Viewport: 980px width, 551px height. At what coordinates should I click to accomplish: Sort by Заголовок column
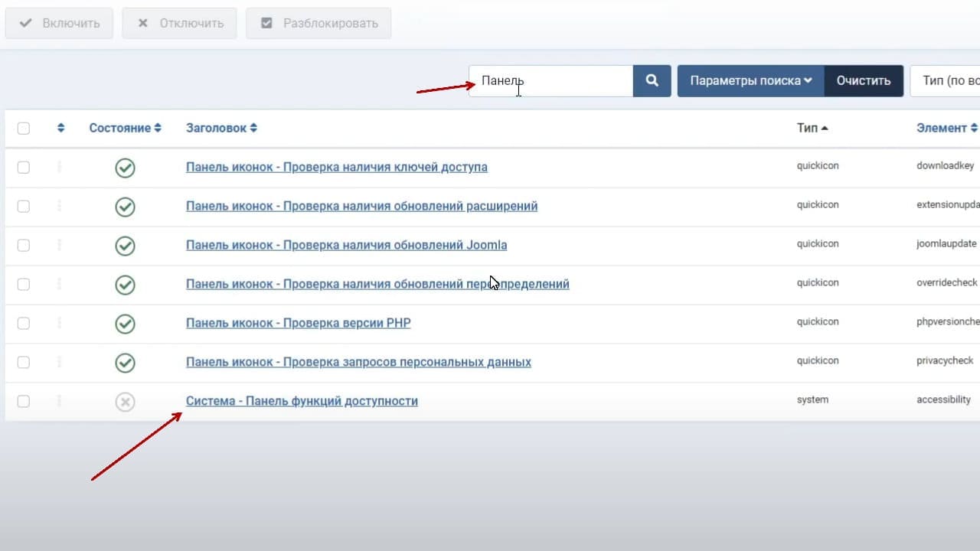pyautogui.click(x=221, y=128)
